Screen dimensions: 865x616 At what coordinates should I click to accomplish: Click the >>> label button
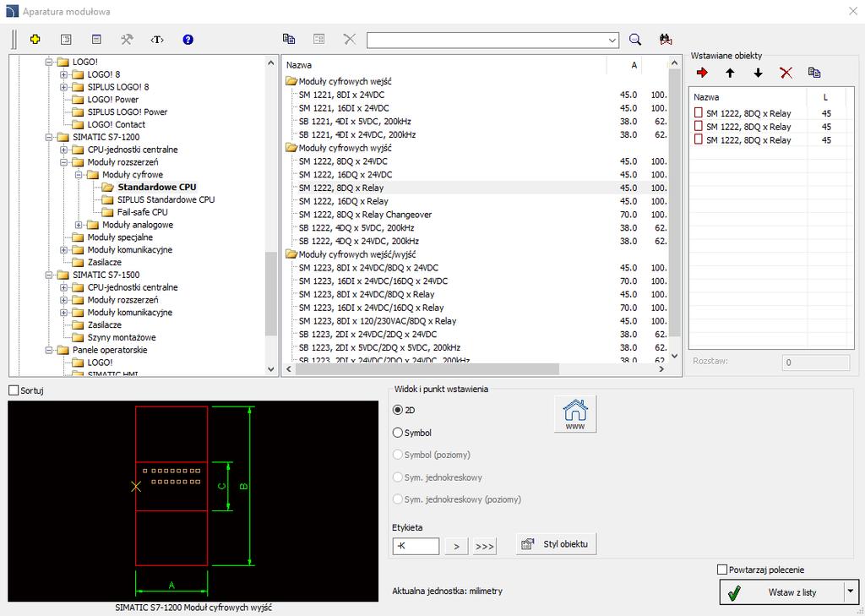tap(484, 546)
